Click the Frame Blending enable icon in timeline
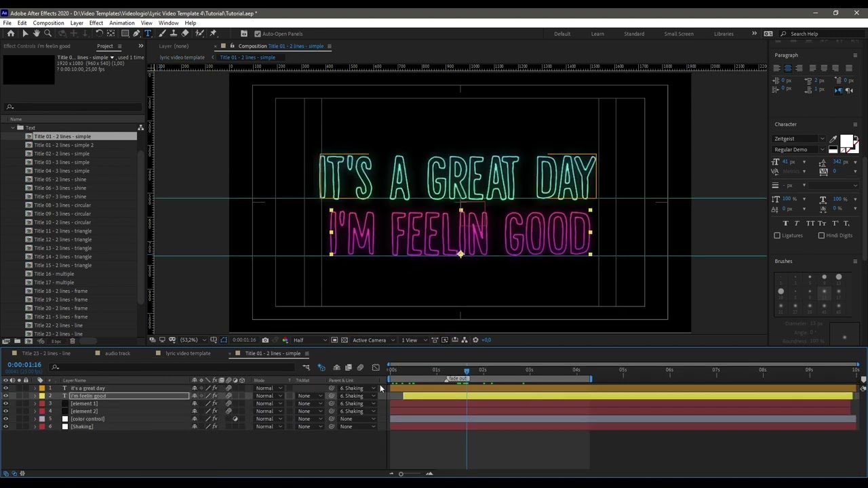The image size is (868, 488). (349, 367)
